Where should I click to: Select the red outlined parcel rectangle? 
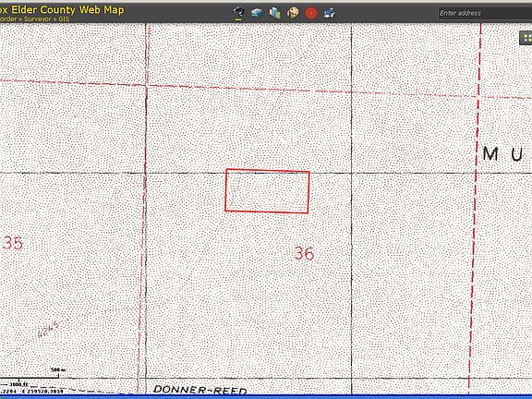pyautogui.click(x=267, y=191)
